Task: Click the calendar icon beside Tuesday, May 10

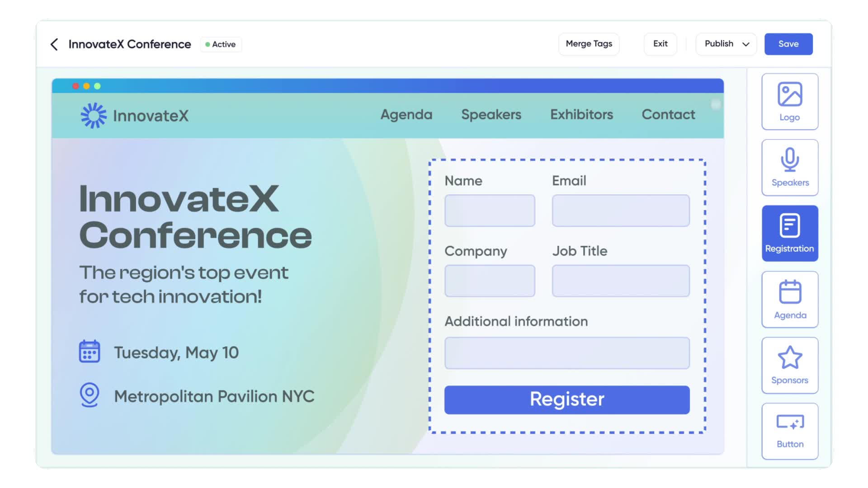Action: 90,352
